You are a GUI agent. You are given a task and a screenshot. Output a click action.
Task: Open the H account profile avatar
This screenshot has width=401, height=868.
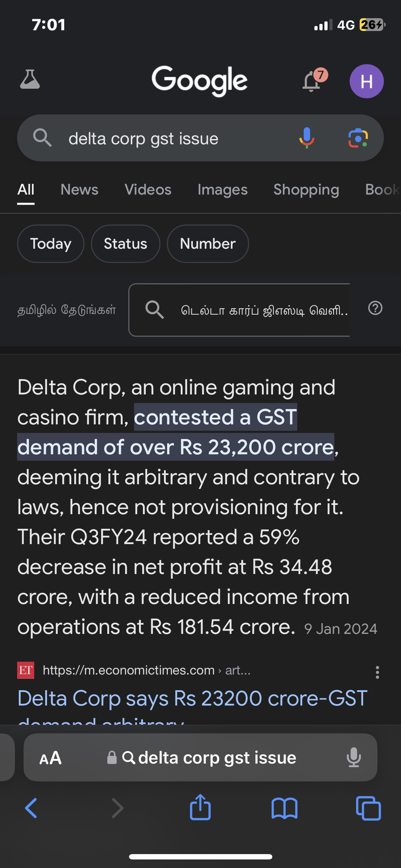366,81
